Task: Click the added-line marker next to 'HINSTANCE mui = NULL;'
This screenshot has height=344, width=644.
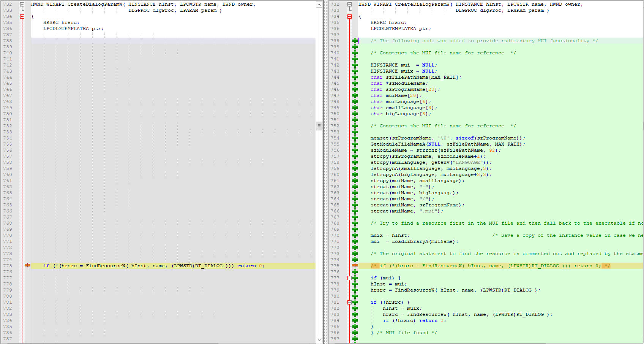Action: pos(355,65)
